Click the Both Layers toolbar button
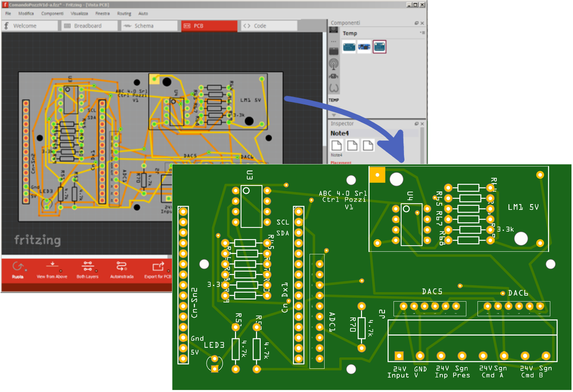The image size is (573, 392). point(87,270)
